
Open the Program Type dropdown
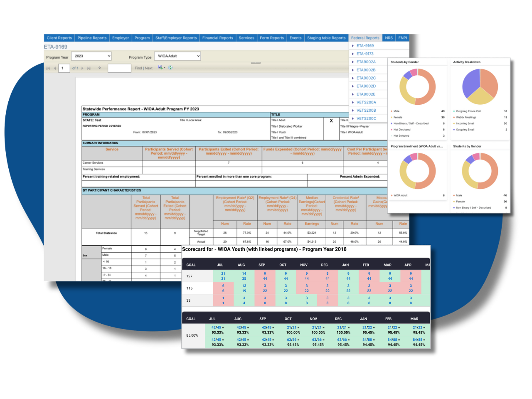(177, 56)
